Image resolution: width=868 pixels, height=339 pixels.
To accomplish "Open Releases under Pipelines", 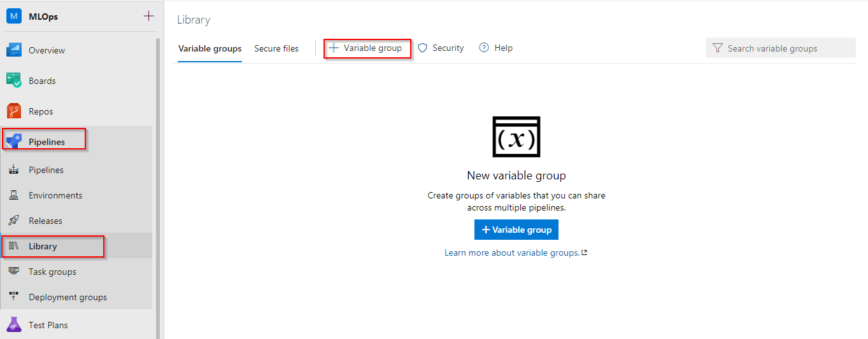I will tap(76, 221).
